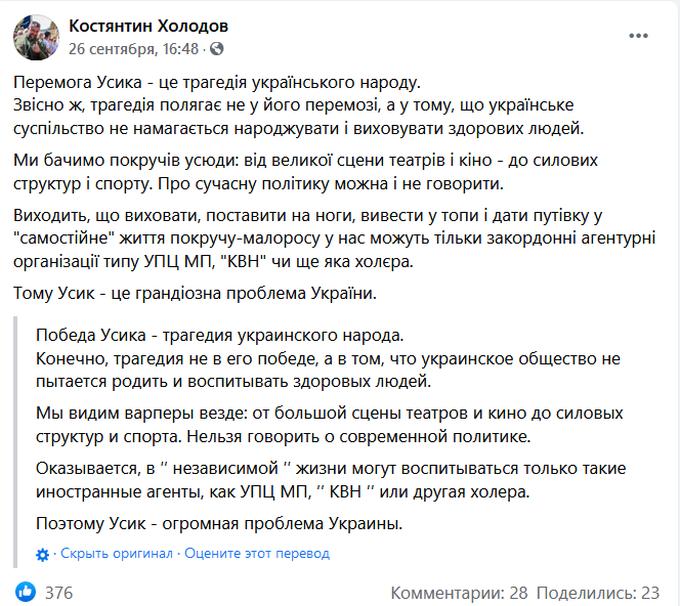This screenshot has width=680, height=606.
Task: Open Поделились: 23 shares list
Action: coord(598,593)
